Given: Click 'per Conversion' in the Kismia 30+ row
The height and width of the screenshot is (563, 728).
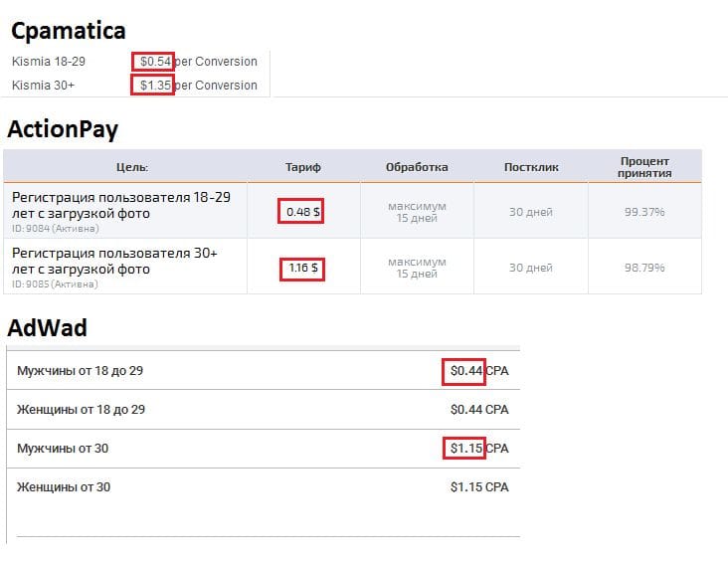Looking at the screenshot, I should click(216, 86).
